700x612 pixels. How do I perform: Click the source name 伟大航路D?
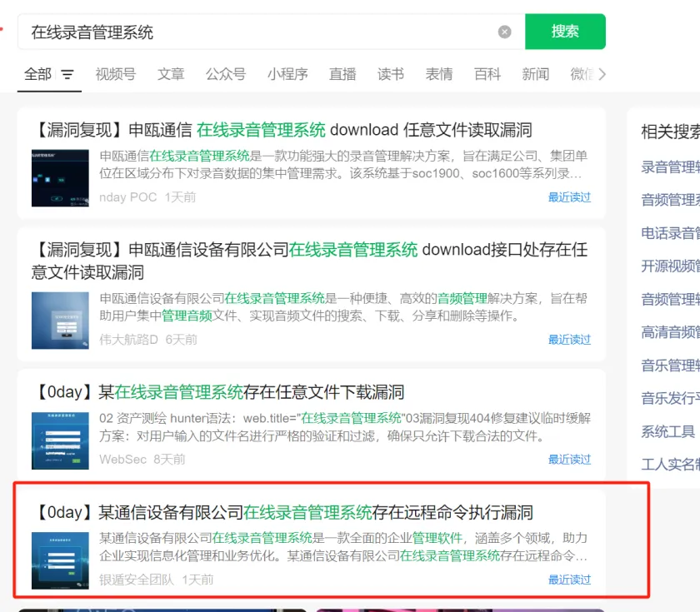click(x=128, y=340)
